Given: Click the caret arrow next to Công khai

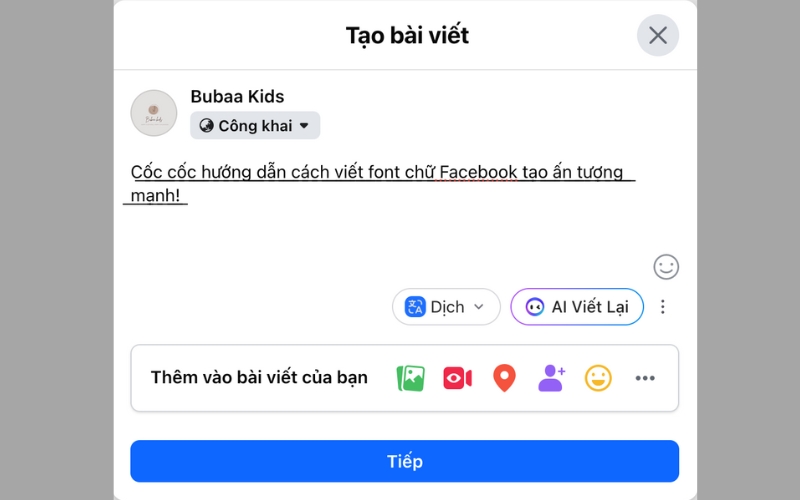Looking at the screenshot, I should pyautogui.click(x=304, y=126).
